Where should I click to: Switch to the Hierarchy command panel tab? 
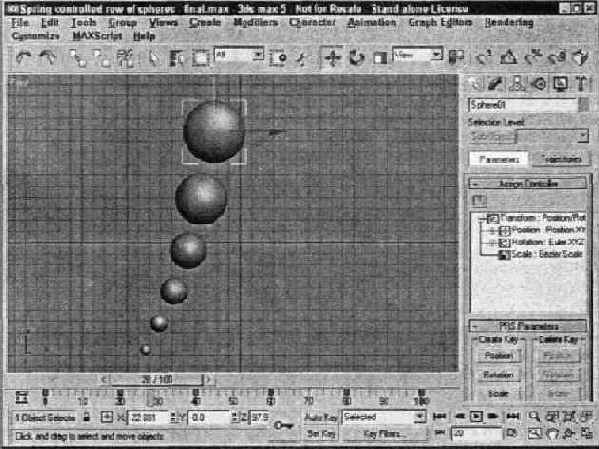517,84
